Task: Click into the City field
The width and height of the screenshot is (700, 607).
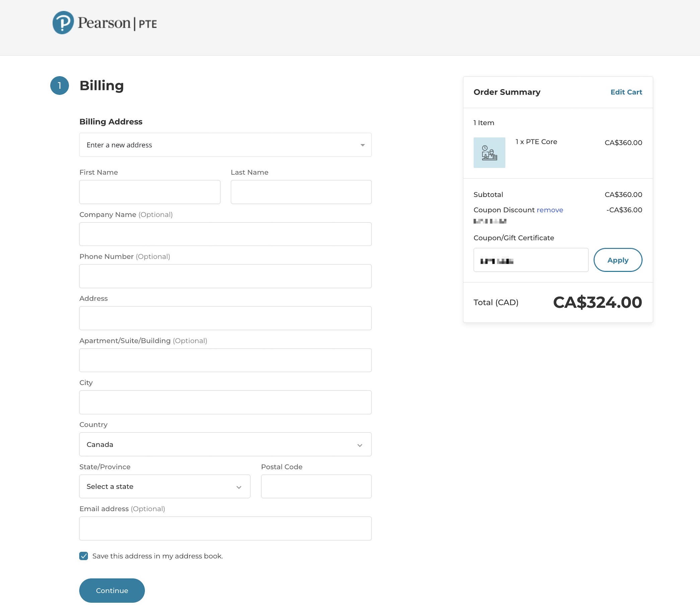Action: pyautogui.click(x=225, y=403)
